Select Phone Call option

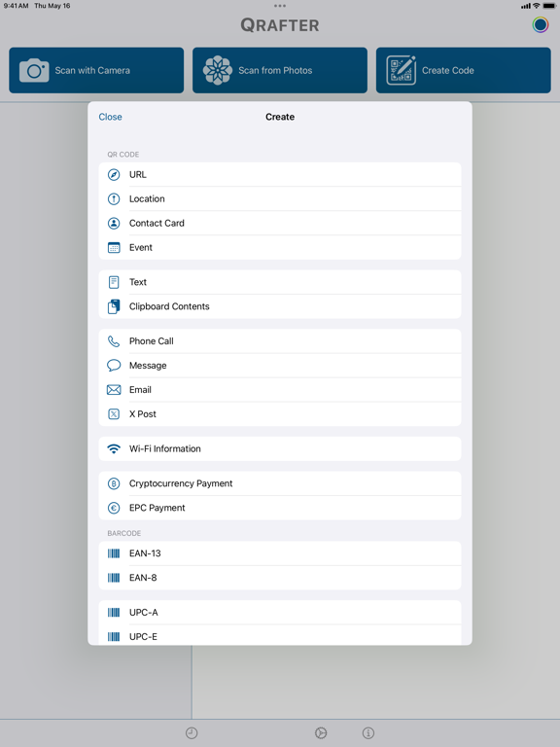tap(280, 341)
